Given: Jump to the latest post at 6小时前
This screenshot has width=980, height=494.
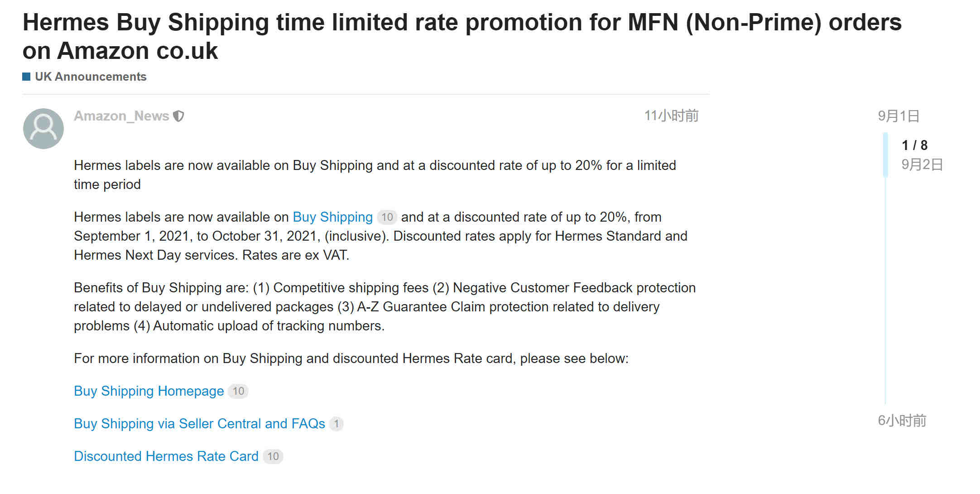Looking at the screenshot, I should click(x=902, y=421).
